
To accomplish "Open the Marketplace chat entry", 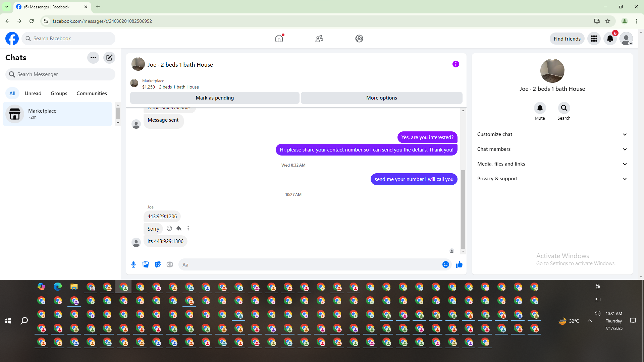I will tap(57, 114).
